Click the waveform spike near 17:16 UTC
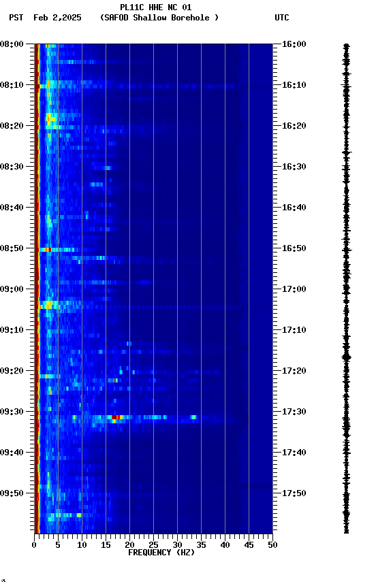Image resolution: width=376 pixels, height=588 pixels. [x=346, y=357]
